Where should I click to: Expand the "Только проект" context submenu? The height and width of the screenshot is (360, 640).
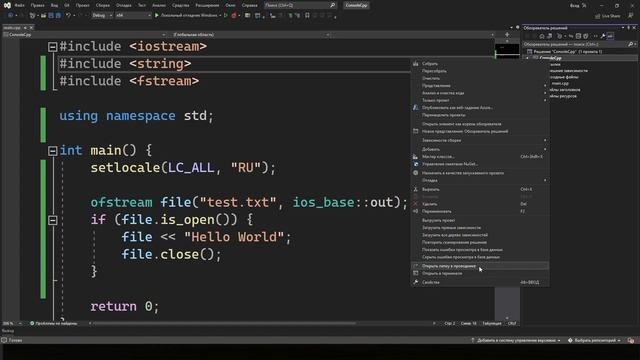(x=480, y=100)
